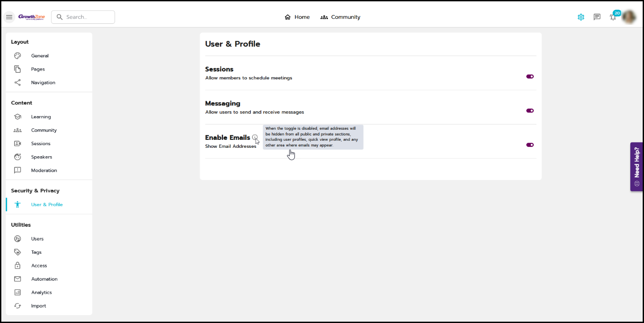Click the Need Help? side button
Image resolution: width=644 pixels, height=323 pixels.
pos(636,167)
